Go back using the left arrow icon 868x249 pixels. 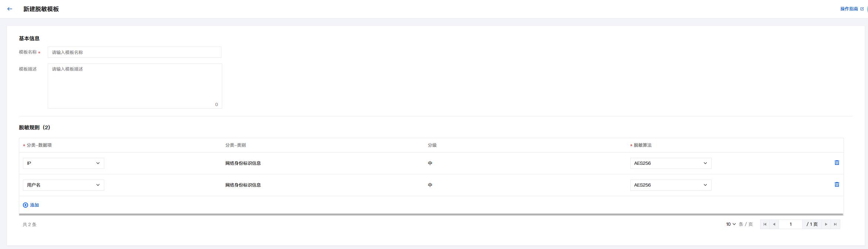coord(10,9)
